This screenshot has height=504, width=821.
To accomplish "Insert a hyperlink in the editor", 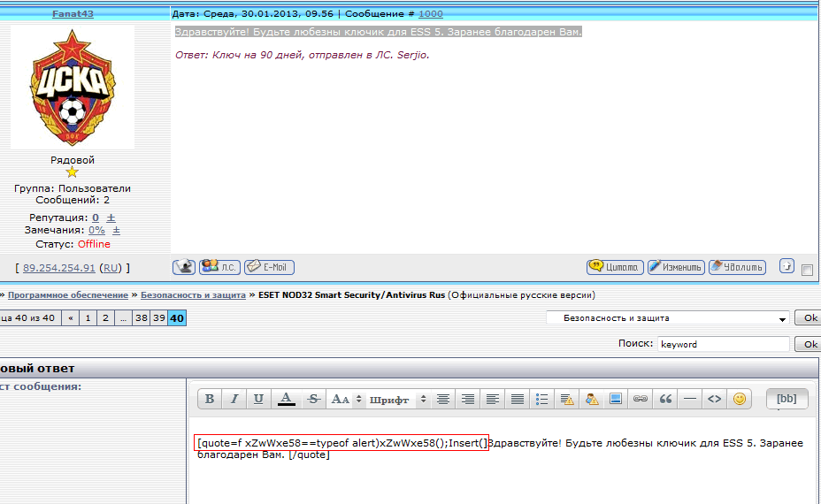I will (641, 399).
